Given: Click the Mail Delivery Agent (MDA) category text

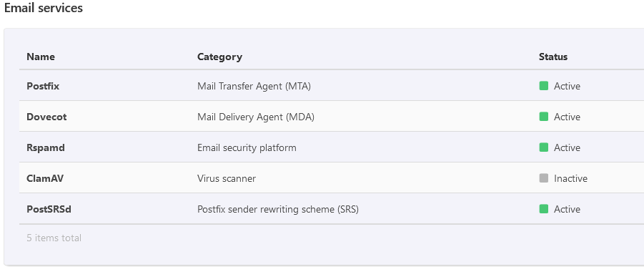Looking at the screenshot, I should (x=255, y=117).
